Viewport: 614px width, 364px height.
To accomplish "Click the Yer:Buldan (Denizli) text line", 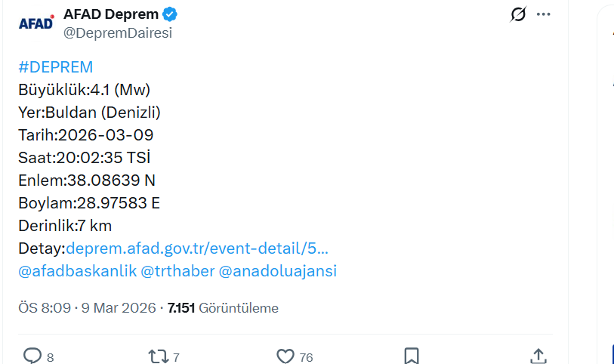I will point(89,113).
